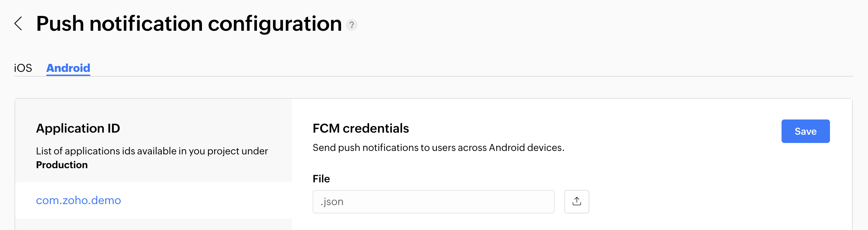Select the Android tab
This screenshot has width=868, height=230.
point(68,68)
